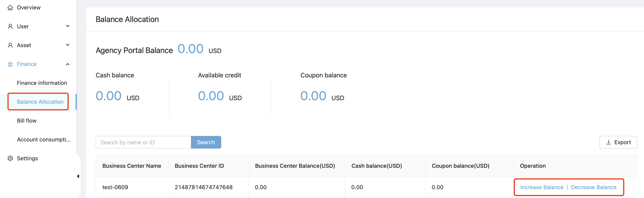Expand the Asset menu chevron
Image resolution: width=644 pixels, height=198 pixels.
(68, 45)
